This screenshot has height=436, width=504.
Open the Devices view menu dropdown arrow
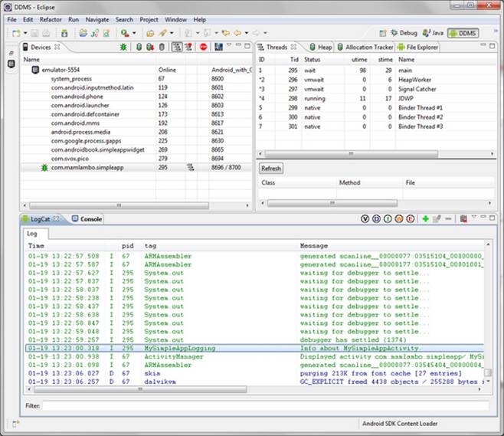229,44
